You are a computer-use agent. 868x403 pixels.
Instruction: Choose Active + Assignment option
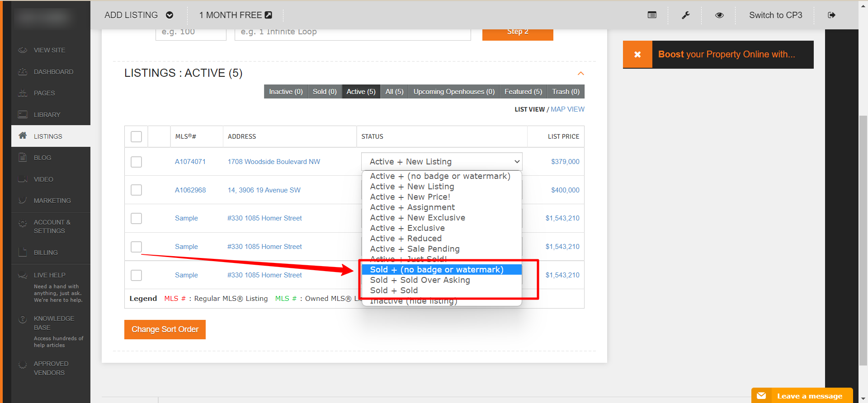click(x=442, y=207)
